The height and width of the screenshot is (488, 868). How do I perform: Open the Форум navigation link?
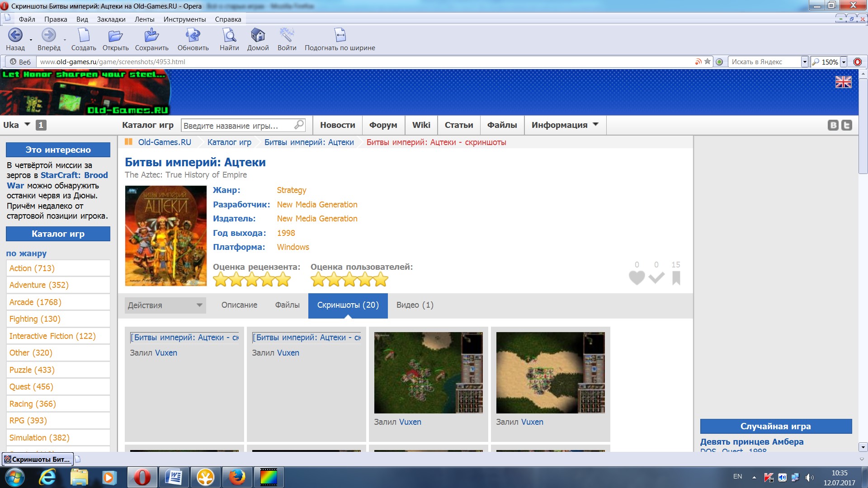(x=383, y=125)
